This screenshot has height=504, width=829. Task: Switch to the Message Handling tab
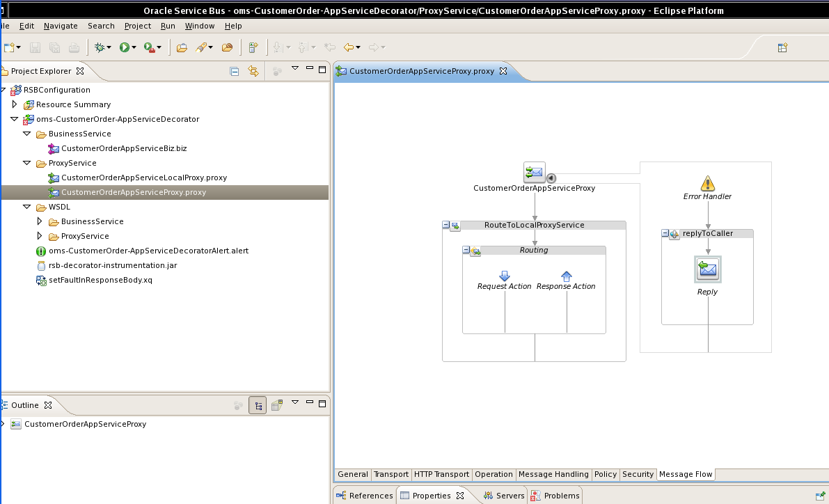(x=553, y=474)
